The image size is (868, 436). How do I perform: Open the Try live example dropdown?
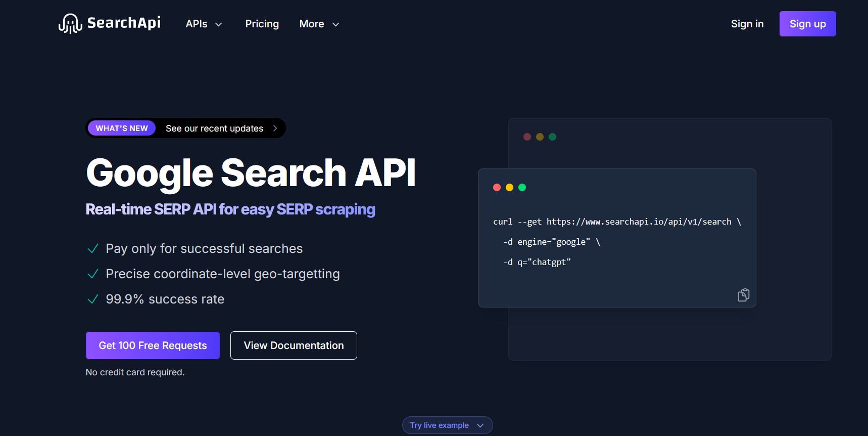click(x=447, y=425)
